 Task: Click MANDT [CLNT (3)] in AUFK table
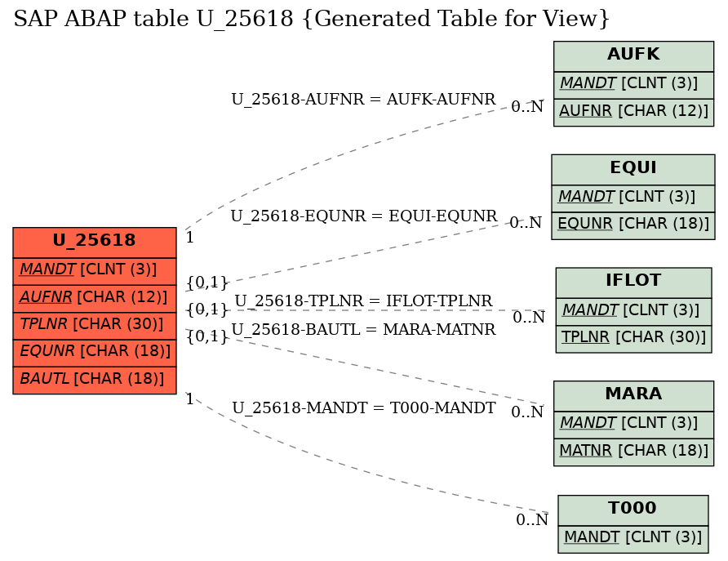(x=633, y=85)
